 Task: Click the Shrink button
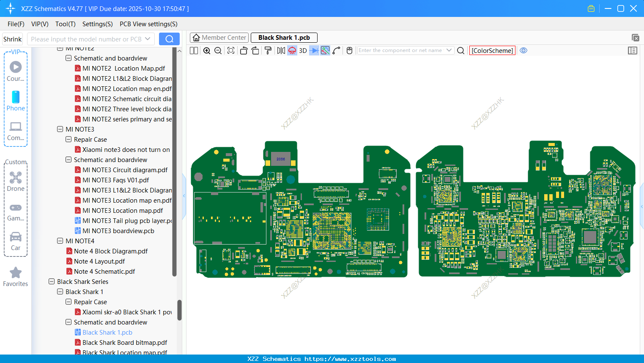click(13, 39)
